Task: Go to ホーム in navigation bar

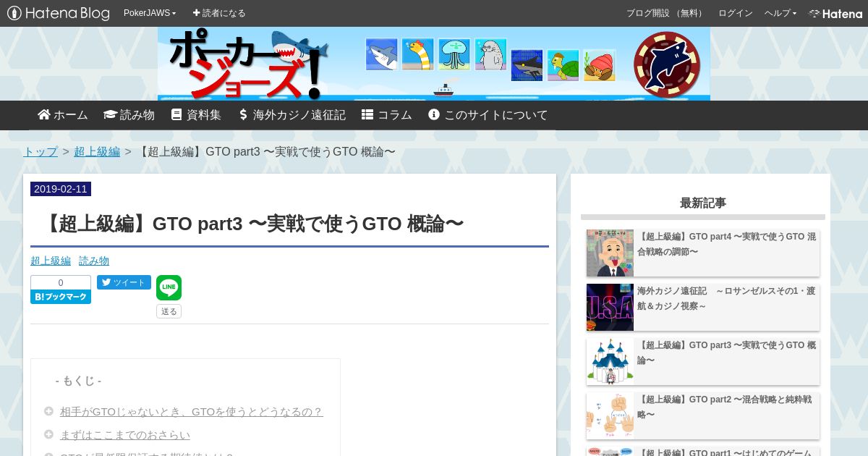Action: coord(63,115)
